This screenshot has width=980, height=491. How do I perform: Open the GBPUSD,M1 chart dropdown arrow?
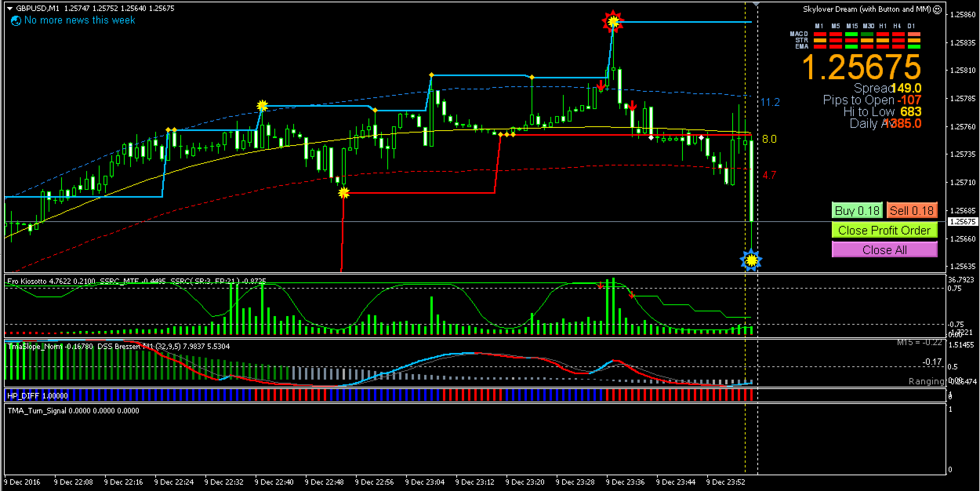tap(9, 8)
